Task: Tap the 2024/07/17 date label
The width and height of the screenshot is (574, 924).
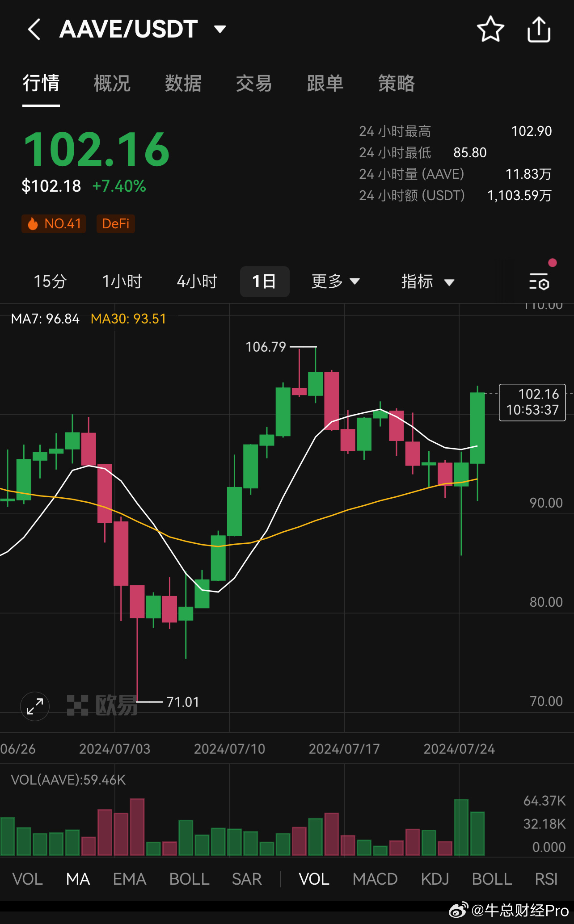Action: coord(344,749)
